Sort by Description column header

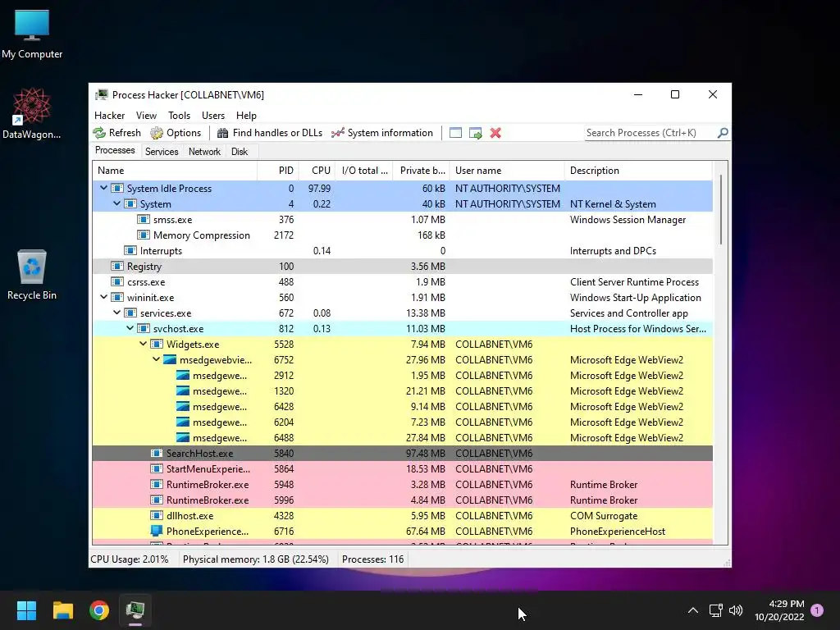click(x=638, y=171)
